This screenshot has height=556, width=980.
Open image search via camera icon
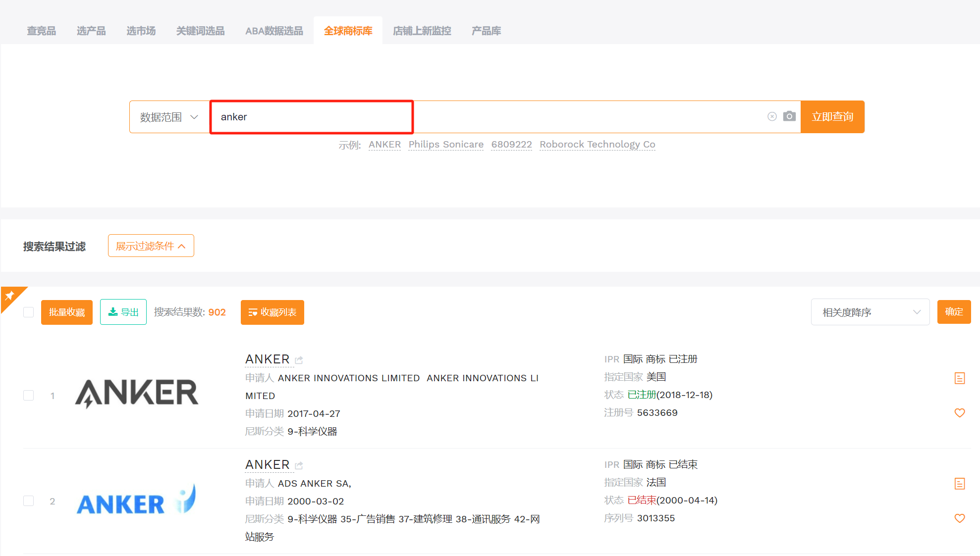click(789, 116)
